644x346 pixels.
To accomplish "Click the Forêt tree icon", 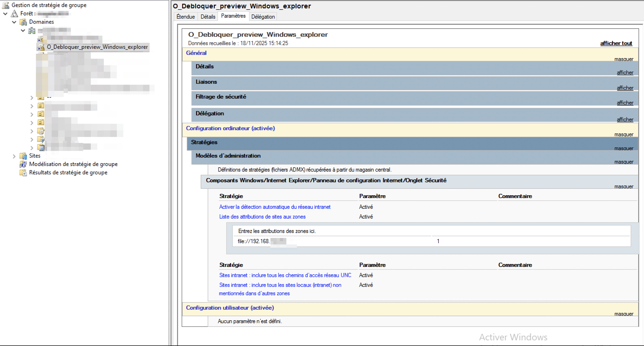I will pos(14,13).
